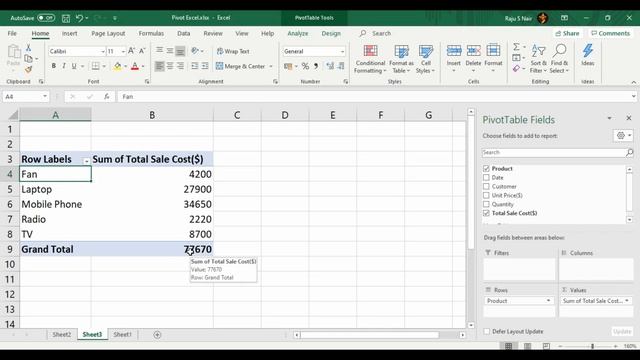Screen dimensions: 640x360
Task: Click the Delete cells icon
Action: click(473, 51)
